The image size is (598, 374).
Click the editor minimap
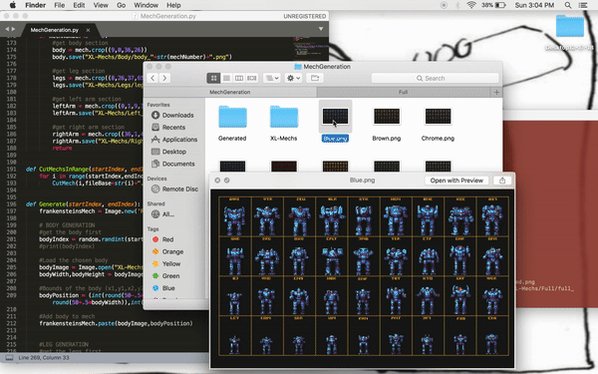(310, 48)
